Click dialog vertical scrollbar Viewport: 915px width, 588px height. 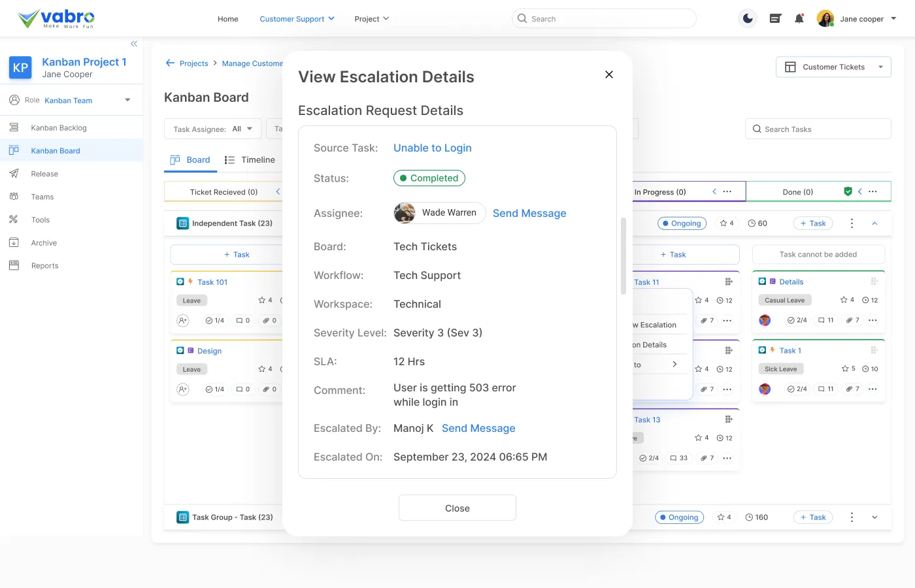pos(624,256)
